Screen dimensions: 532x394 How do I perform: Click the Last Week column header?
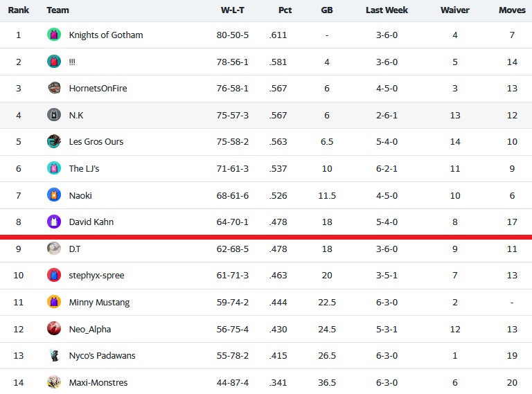click(x=387, y=10)
